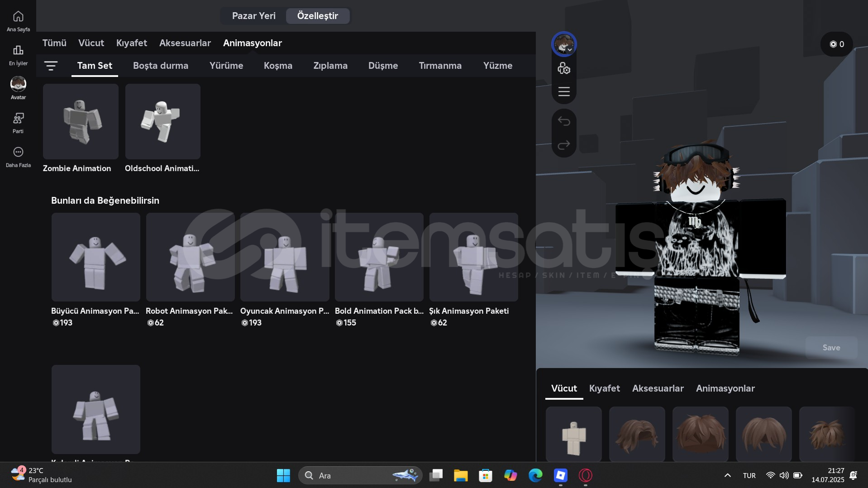The image size is (868, 488).
Task: Open Roblox app on taskbar
Action: [560, 475]
